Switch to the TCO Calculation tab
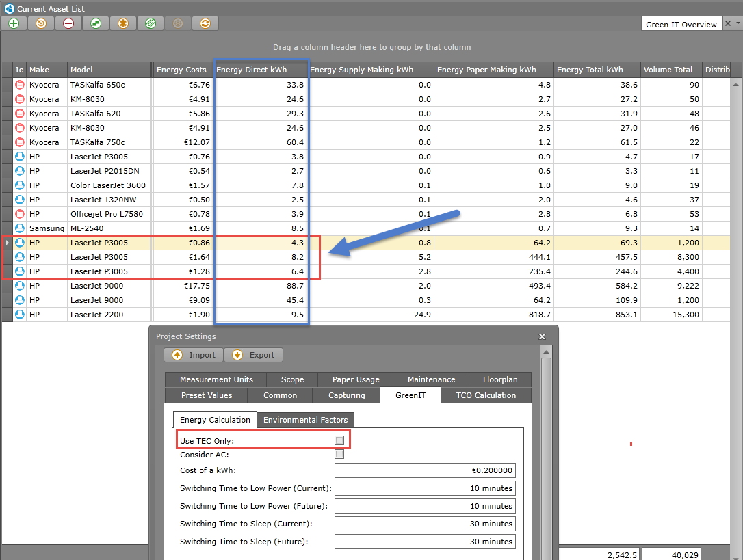The width and height of the screenshot is (743, 560). coord(486,395)
